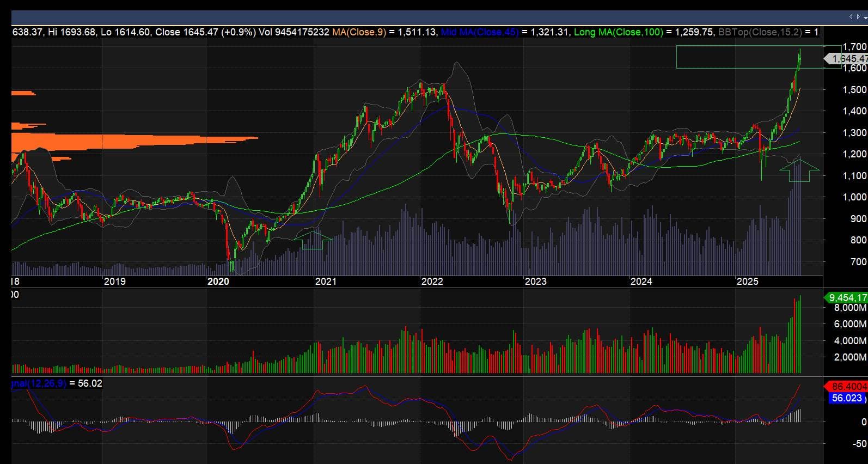Click the 1,400 price axis label
The image size is (868, 464).
(854, 111)
